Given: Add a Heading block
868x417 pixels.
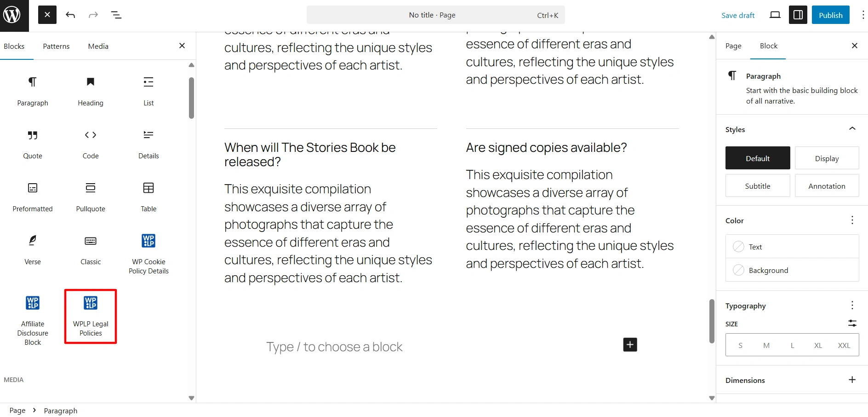Looking at the screenshot, I should tap(91, 91).
